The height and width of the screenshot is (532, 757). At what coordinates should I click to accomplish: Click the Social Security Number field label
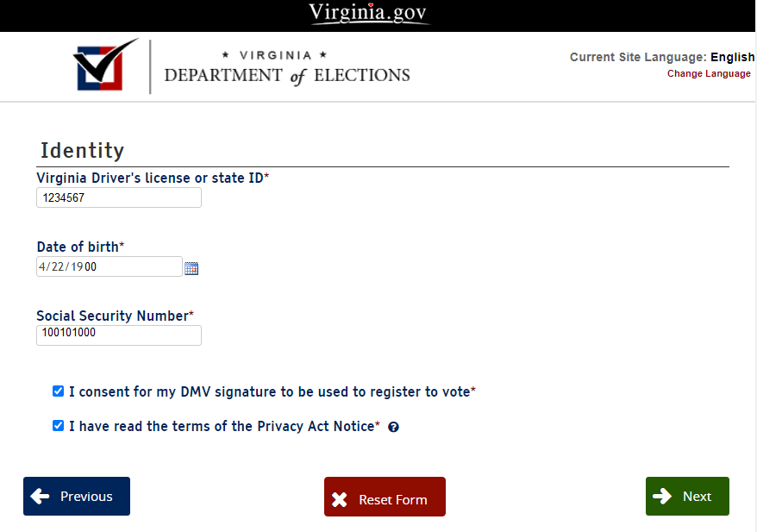pos(112,316)
